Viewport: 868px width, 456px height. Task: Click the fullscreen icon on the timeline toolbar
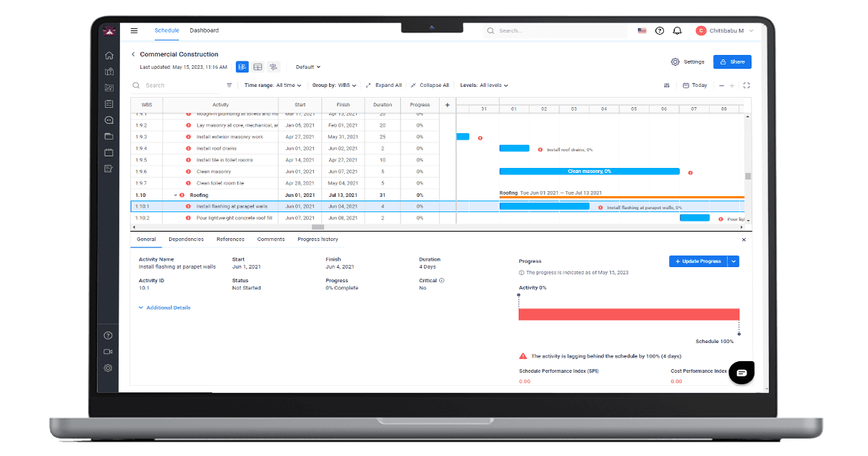746,85
